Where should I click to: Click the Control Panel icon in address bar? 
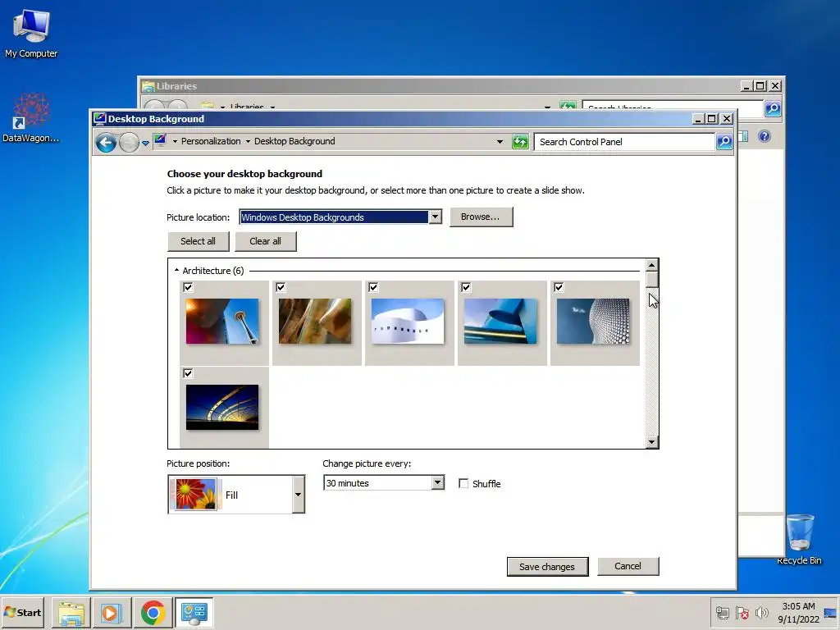point(160,140)
